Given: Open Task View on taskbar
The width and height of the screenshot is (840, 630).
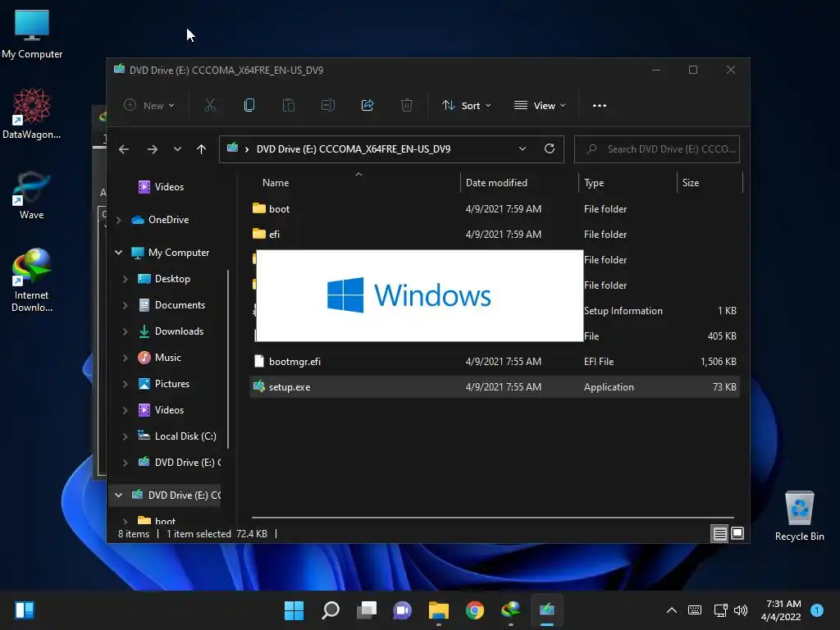Looking at the screenshot, I should [367, 610].
